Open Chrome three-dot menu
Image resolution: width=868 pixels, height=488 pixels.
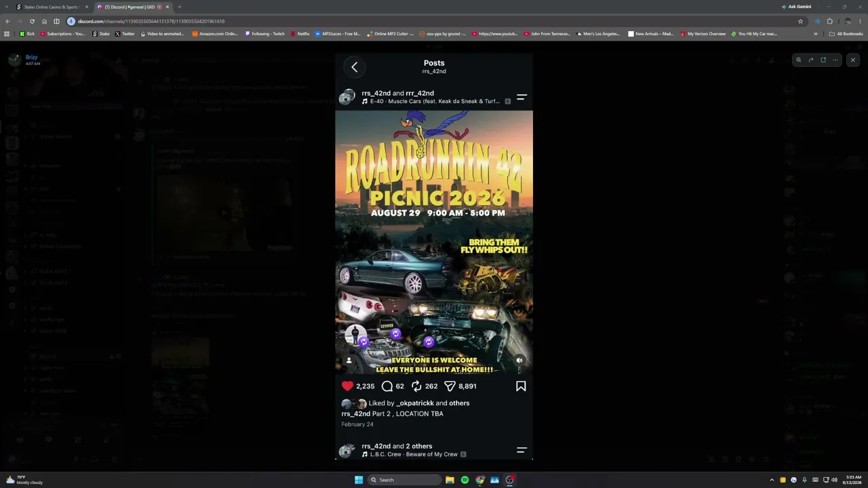tap(861, 21)
